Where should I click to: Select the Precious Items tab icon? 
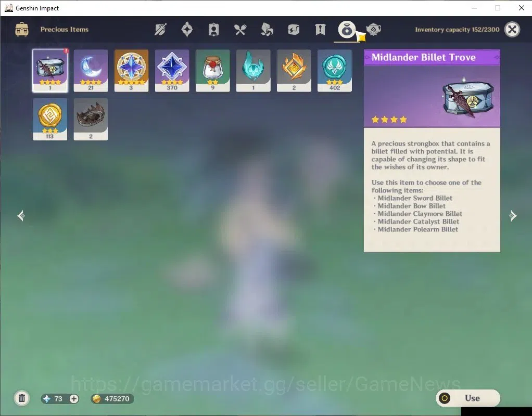click(346, 30)
